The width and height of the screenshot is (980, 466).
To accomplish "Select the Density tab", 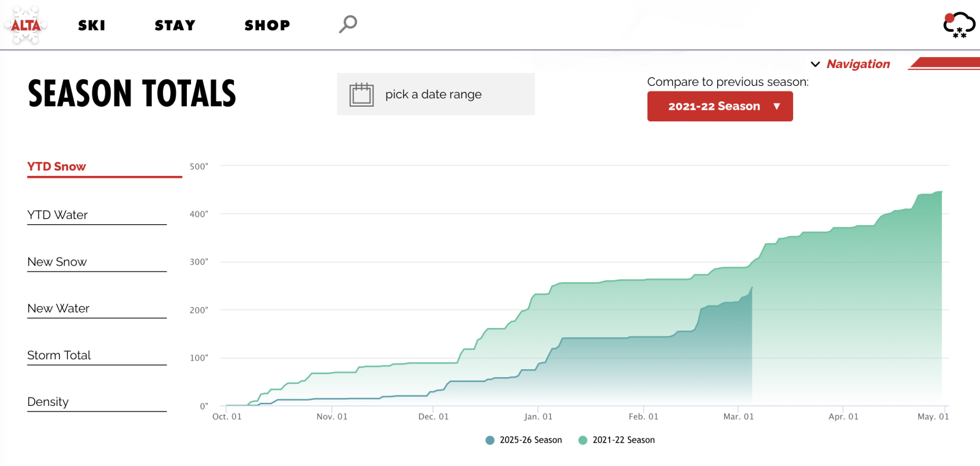I will [x=48, y=402].
